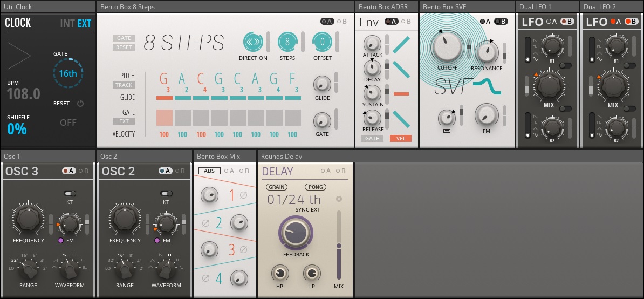The image size is (644, 299).
Task: Toggle the PONG button in Delay
Action: pos(316,187)
